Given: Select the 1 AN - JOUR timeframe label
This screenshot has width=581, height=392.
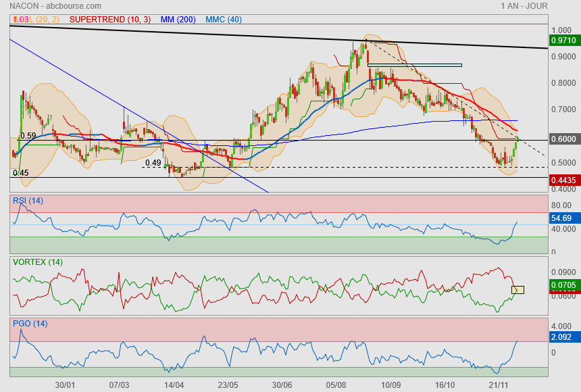Looking at the screenshot, I should pyautogui.click(x=524, y=5).
